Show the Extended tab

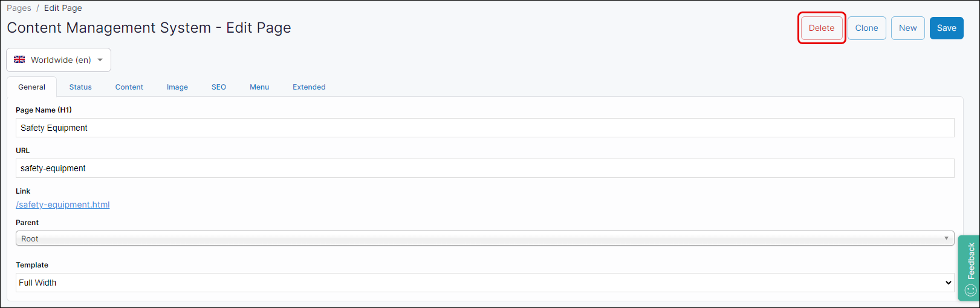309,87
